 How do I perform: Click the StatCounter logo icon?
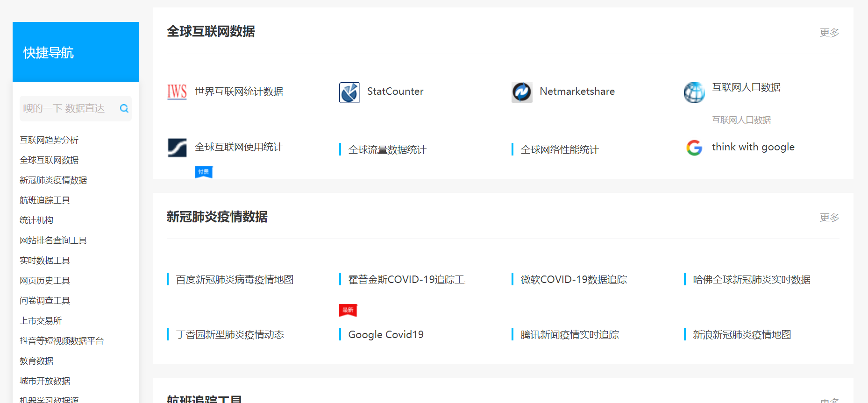tap(349, 92)
